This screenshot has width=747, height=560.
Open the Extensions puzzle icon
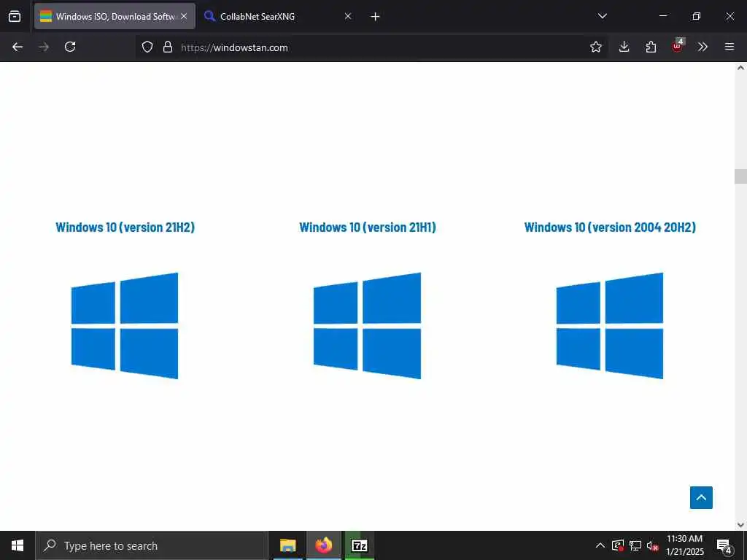pyautogui.click(x=651, y=47)
